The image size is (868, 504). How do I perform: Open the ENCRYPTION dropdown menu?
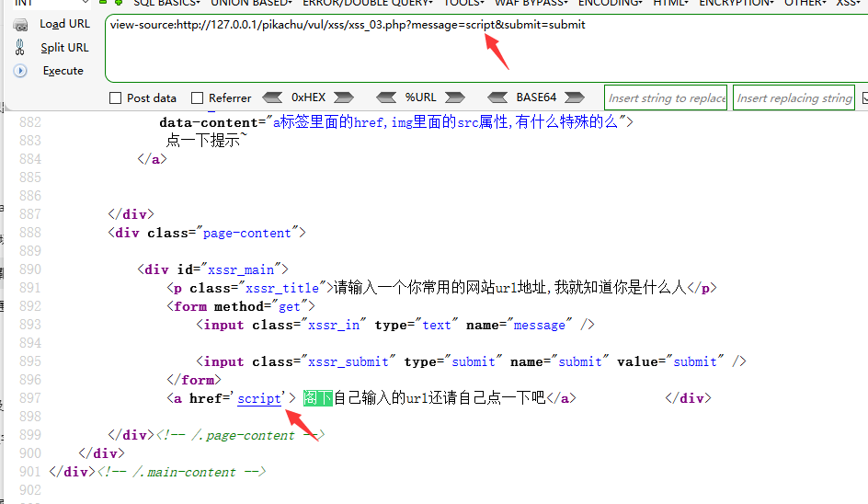coord(737,3)
